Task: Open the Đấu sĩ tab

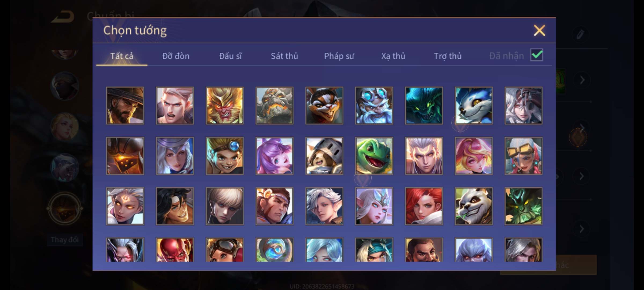Action: (230, 56)
